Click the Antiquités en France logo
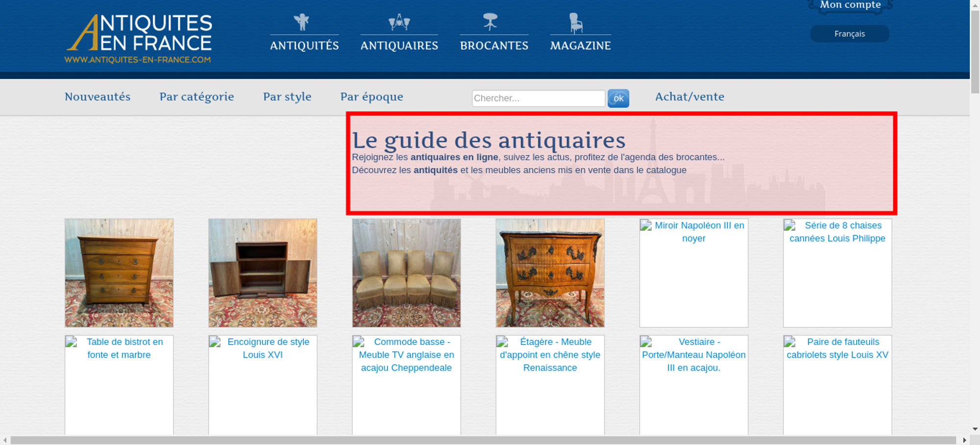The width and height of the screenshot is (980, 445). (x=139, y=38)
